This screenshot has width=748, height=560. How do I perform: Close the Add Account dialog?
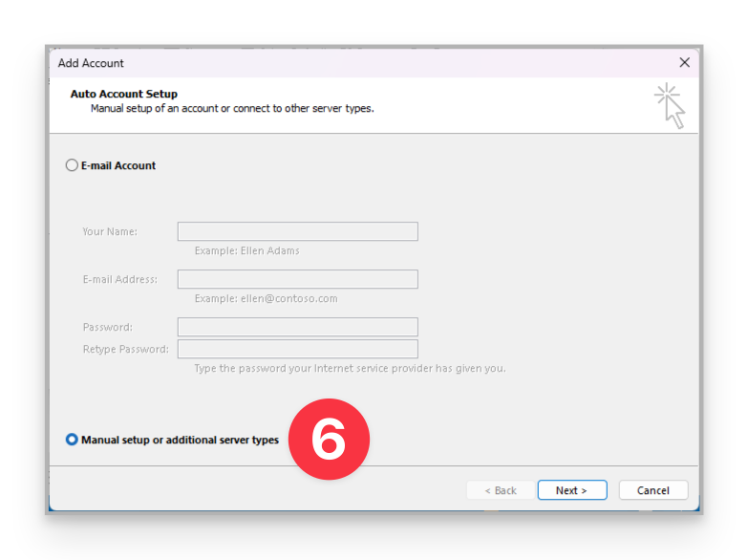(x=684, y=63)
